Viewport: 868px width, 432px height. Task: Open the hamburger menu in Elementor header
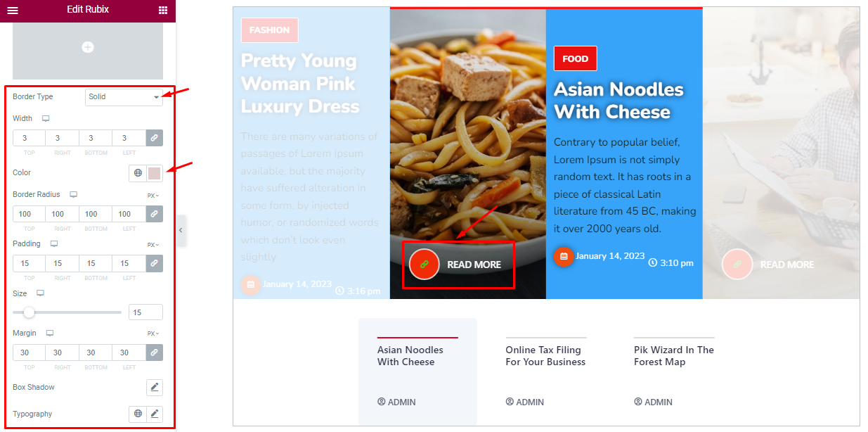click(x=13, y=11)
